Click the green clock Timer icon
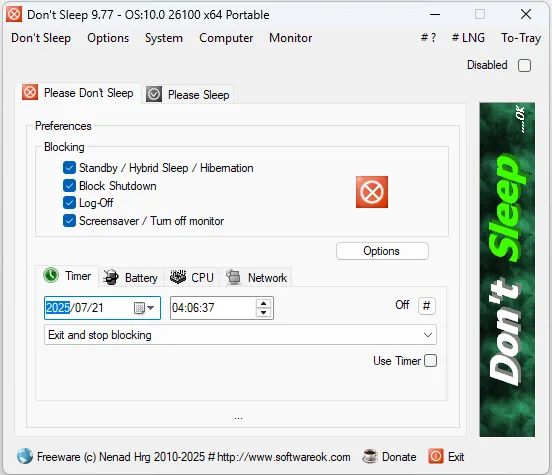The width and height of the screenshot is (552, 475). click(x=51, y=275)
